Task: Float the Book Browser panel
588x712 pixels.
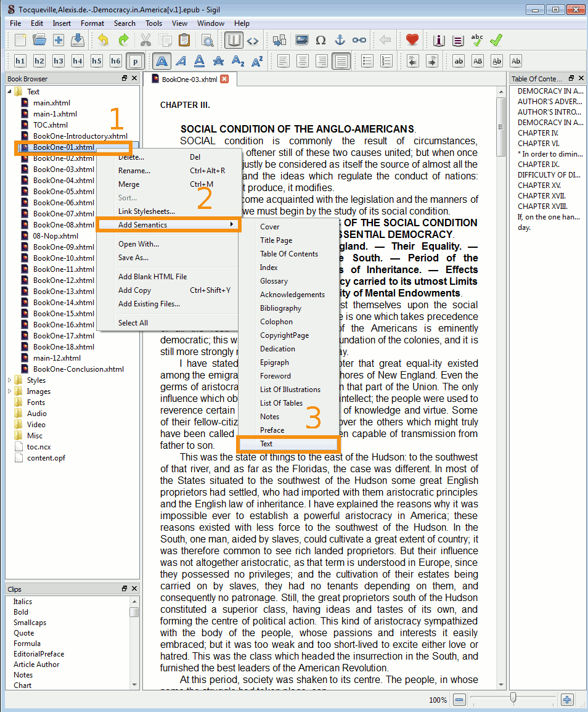Action: coord(125,78)
